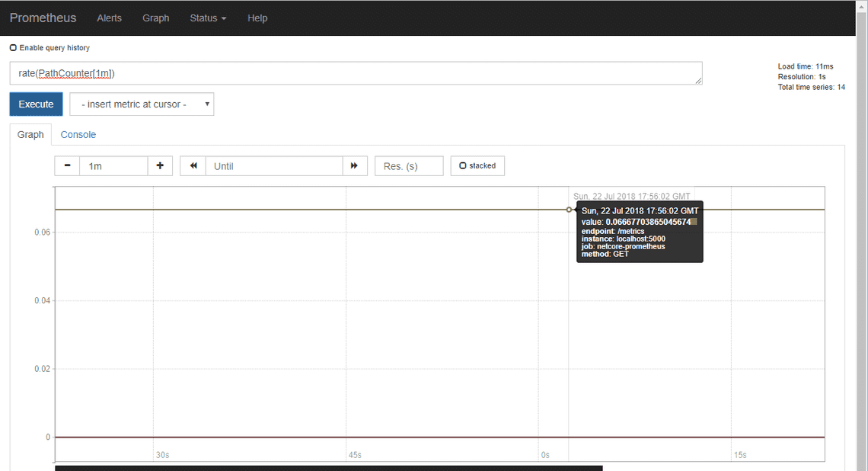Step the graph back in time

click(192, 165)
